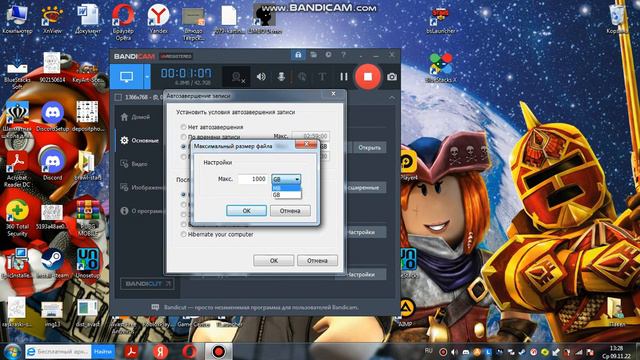
Task: Close the Автозавершение записи dialog
Action: click(333, 94)
